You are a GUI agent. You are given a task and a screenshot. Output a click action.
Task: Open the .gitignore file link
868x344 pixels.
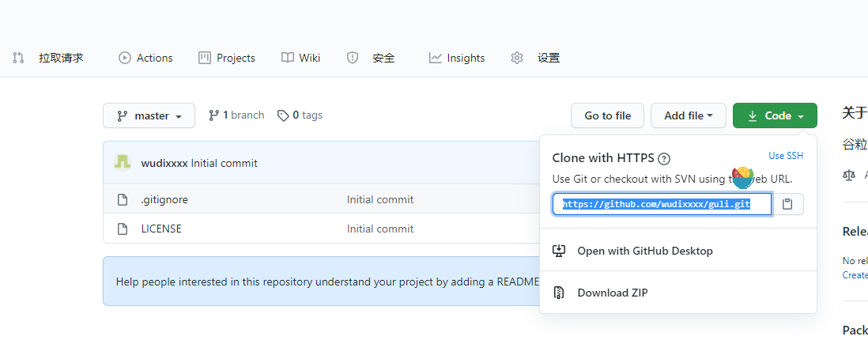(x=164, y=200)
